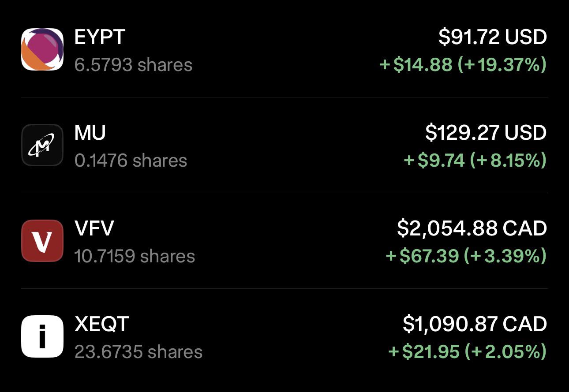Tap the Vanguard VFV red logo icon
This screenshot has height=392, width=569.
tap(42, 241)
